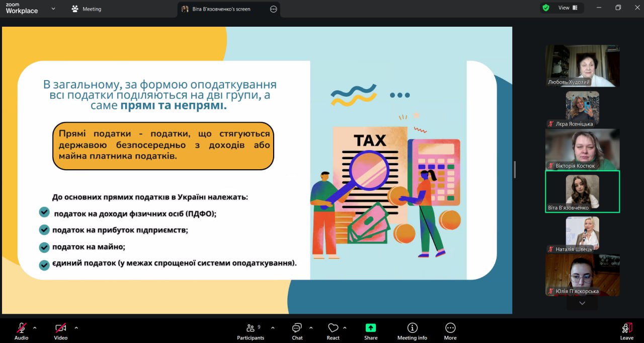Click the orange 'Прямі податки' definition box
644x343 pixels.
pos(163,146)
